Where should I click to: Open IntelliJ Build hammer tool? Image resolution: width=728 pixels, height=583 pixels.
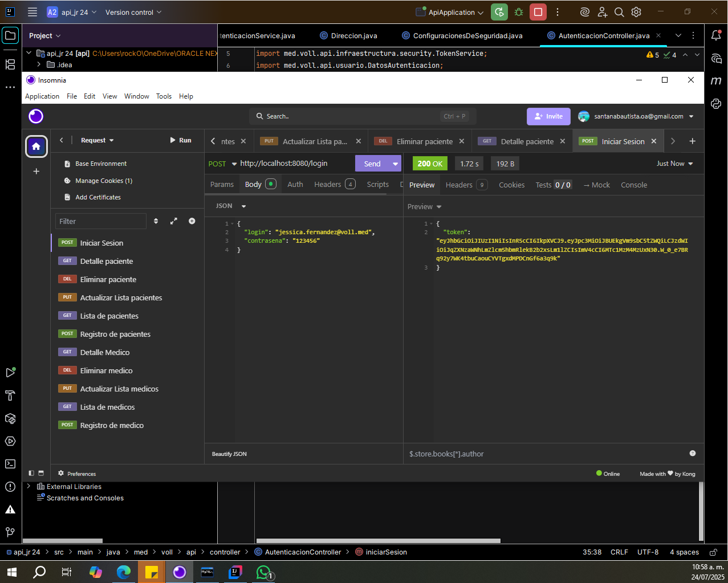pyautogui.click(x=10, y=396)
